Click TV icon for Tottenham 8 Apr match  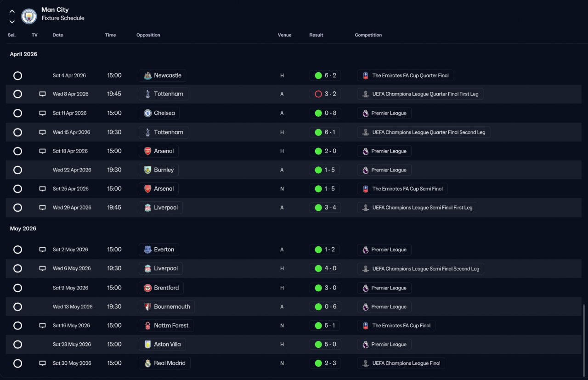tap(42, 94)
